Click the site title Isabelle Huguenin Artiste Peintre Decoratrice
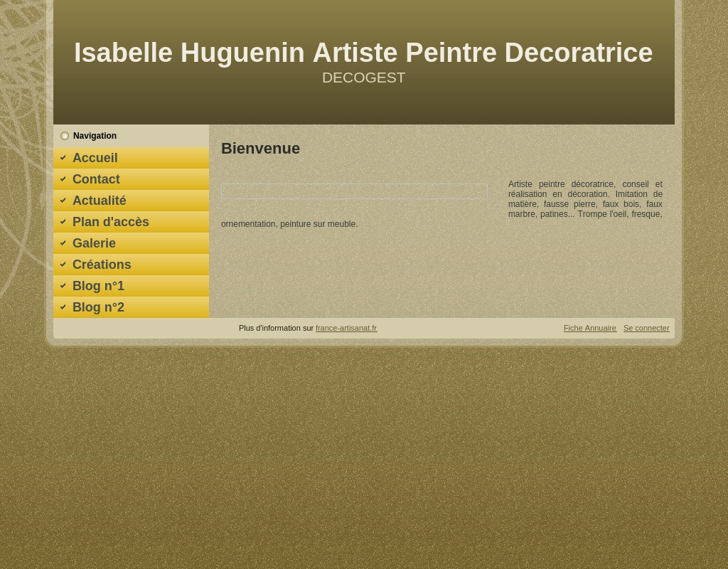This screenshot has height=569, width=728. 363,53
